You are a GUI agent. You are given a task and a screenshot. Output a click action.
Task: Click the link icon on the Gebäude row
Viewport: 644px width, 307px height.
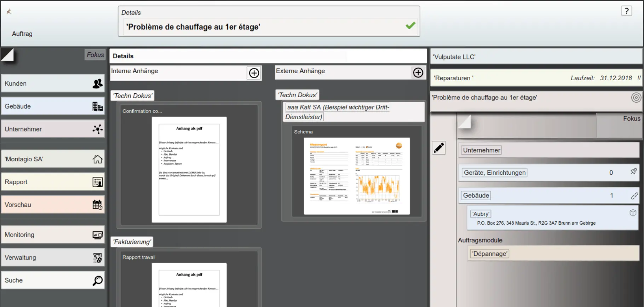click(x=634, y=196)
